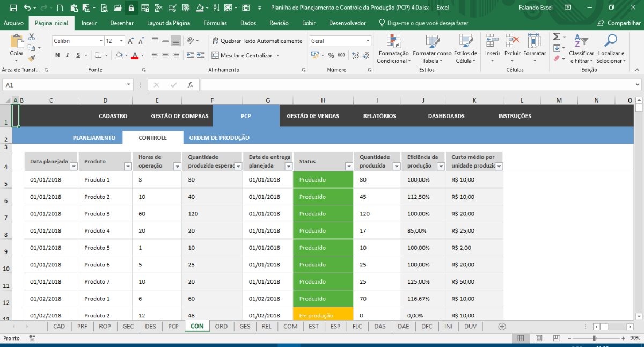The image size is (644, 347).
Task: Align text to the right
Action: (175, 55)
